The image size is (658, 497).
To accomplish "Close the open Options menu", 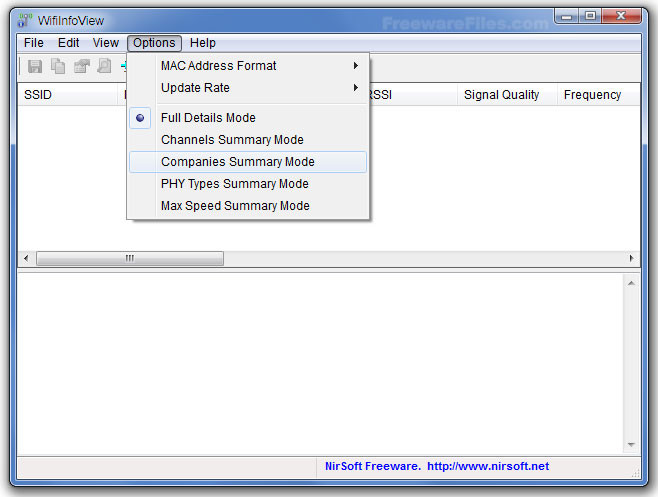I will [154, 43].
